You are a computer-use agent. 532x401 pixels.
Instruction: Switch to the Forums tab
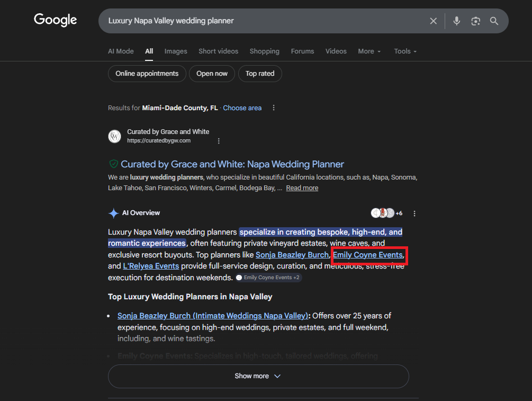302,51
